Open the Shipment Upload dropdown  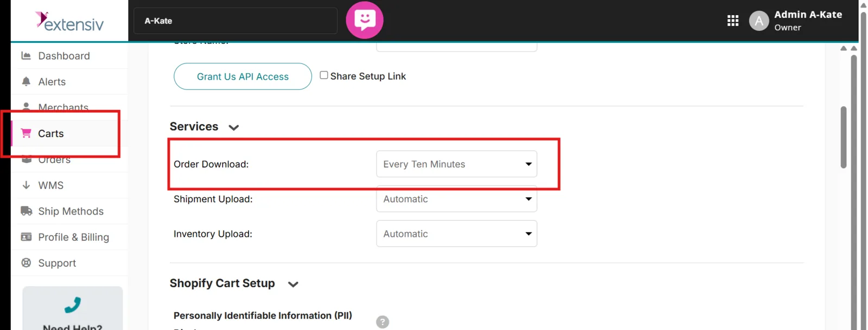pyautogui.click(x=457, y=199)
